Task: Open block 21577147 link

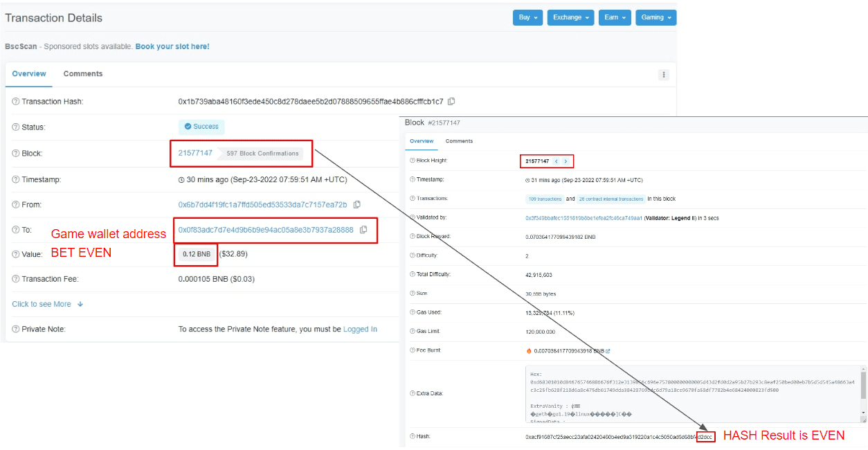Action: pos(195,153)
